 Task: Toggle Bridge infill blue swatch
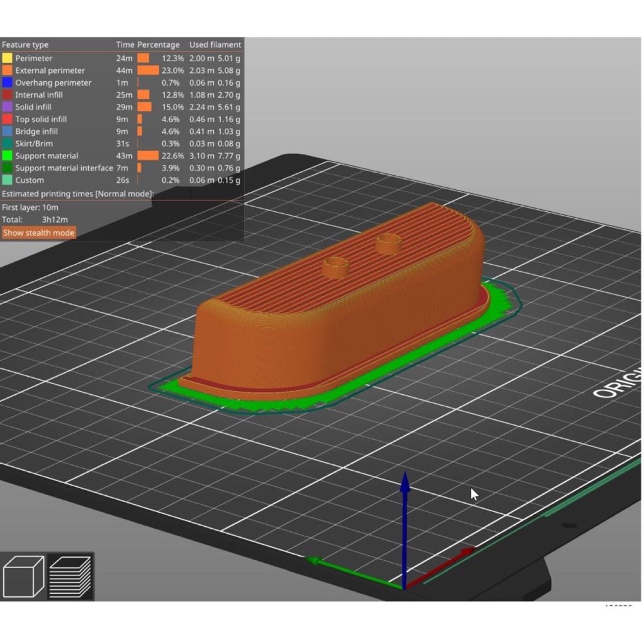(7, 131)
